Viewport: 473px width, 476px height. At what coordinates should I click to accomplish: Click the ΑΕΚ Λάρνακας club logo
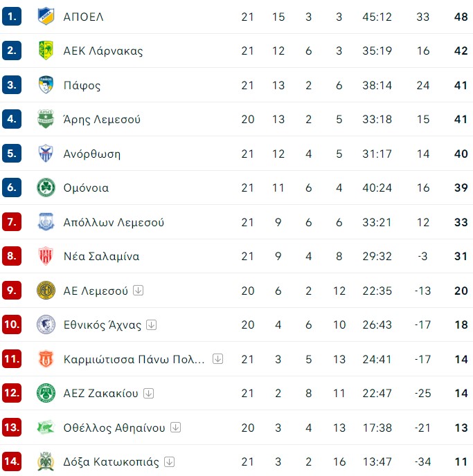coord(46,51)
